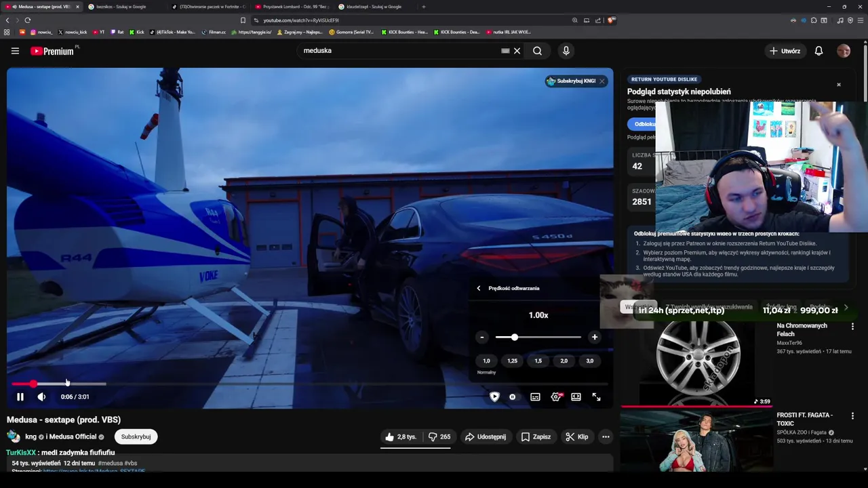868x488 pixels.
Task: Go back from Prędkość odtwarzania menu
Action: (479, 288)
